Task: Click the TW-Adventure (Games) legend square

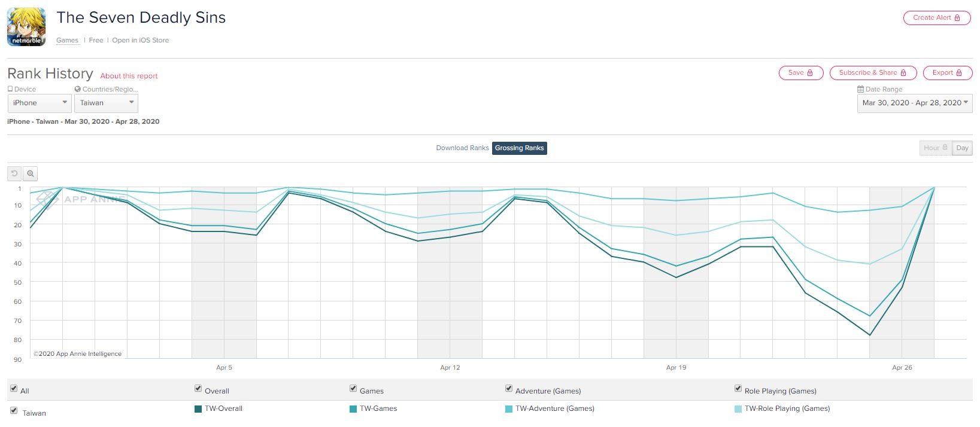Action: point(509,409)
